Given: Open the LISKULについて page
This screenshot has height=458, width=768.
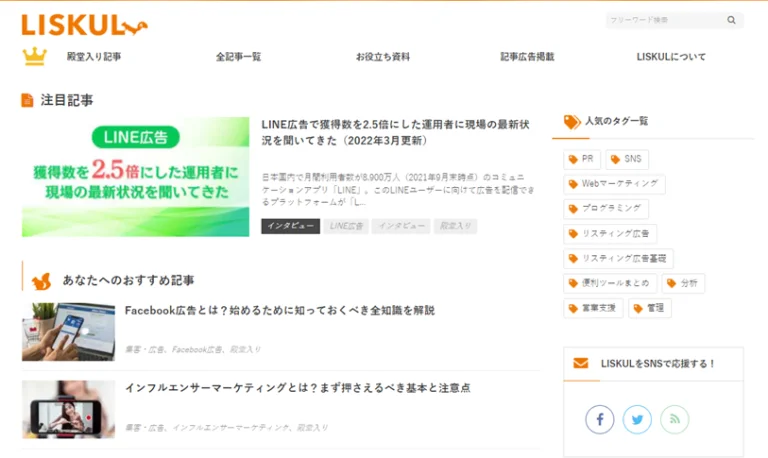Looking at the screenshot, I should pyautogui.click(x=671, y=57).
